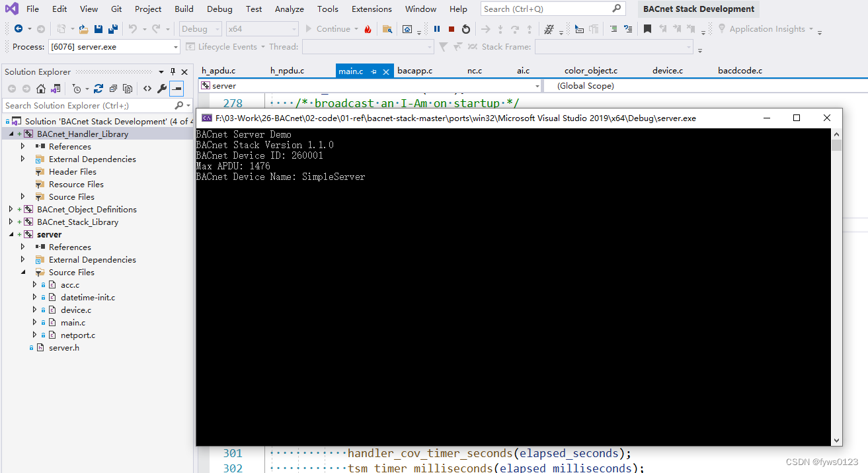The height and width of the screenshot is (473, 868).
Task: Click the Navigate Backward arrow icon
Action: pyautogui.click(x=18, y=29)
